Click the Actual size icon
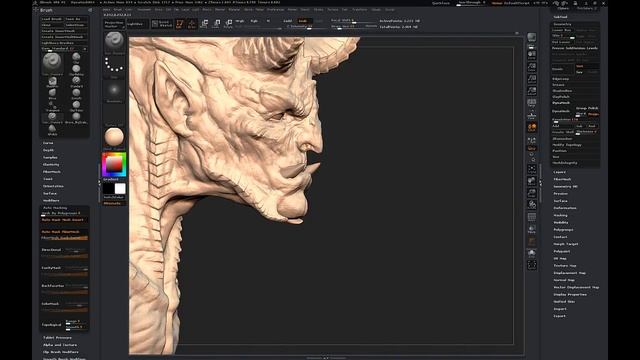The image size is (640, 360). (531, 79)
